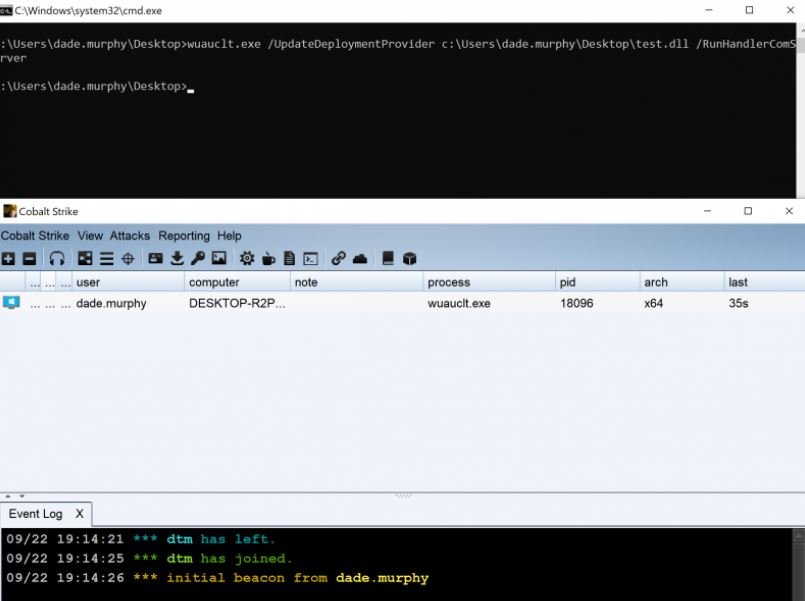Click the DESKTOP-R2P... computer cell
The image size is (805, 601).
click(x=237, y=303)
